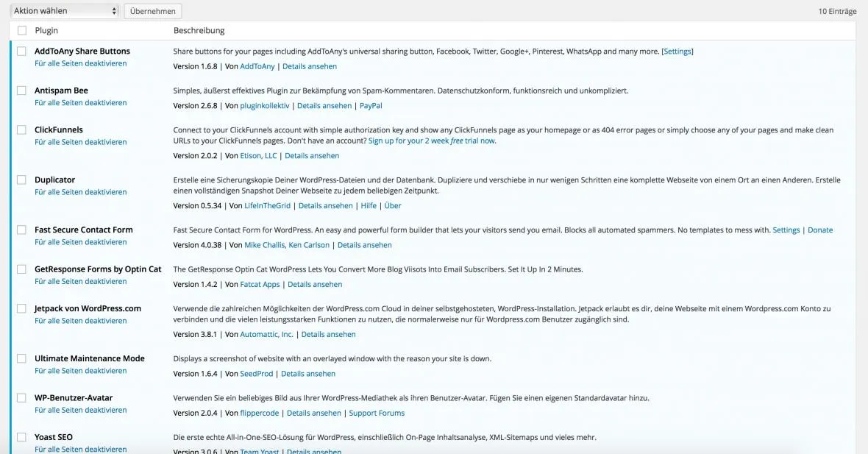Deactivate WP-Benutzer-Avatar for all sites
This screenshot has height=454, width=868.
coord(81,410)
